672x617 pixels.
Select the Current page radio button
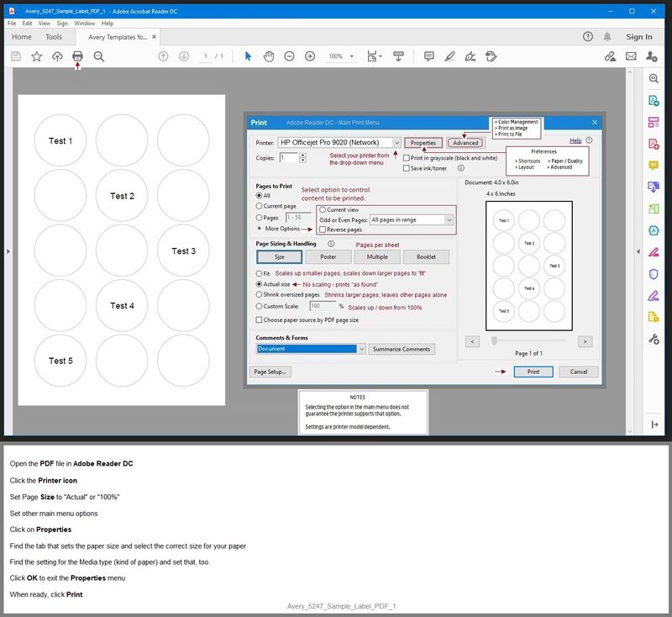tap(259, 206)
